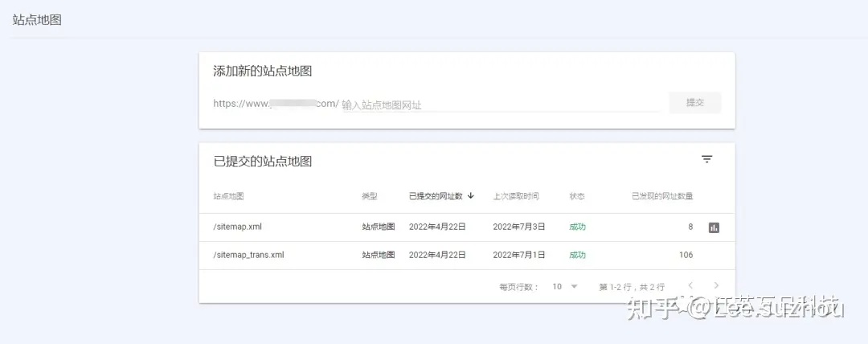
Task: Sort by 已发现的网址数量 column header
Action: [662, 196]
